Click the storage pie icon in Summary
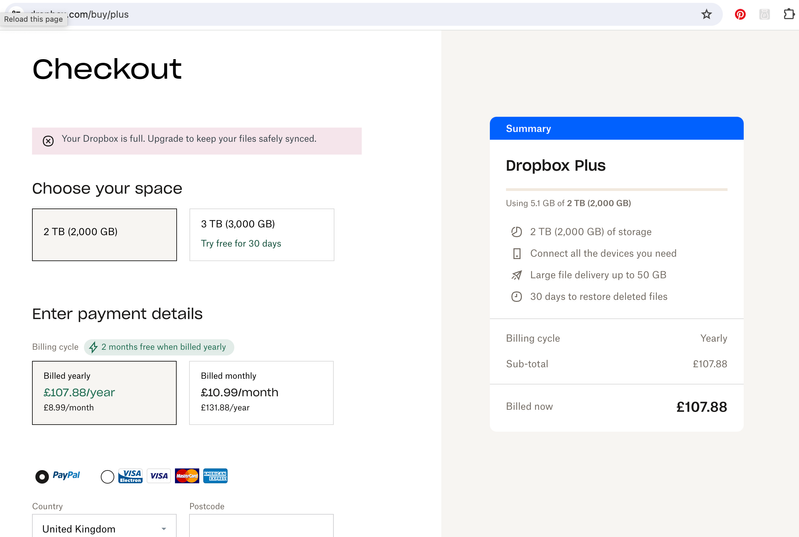 pos(516,232)
